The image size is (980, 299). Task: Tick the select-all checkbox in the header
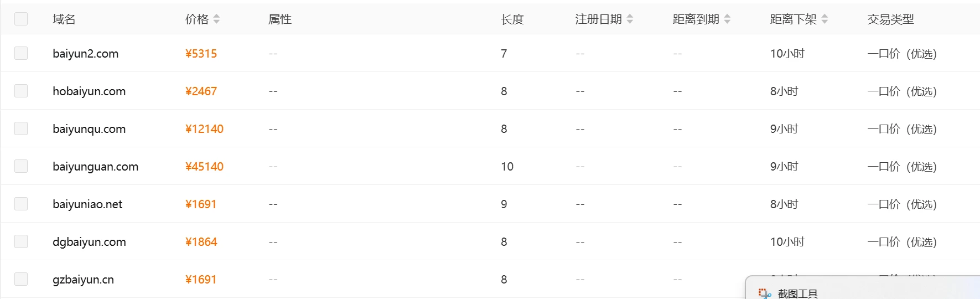click(21, 19)
